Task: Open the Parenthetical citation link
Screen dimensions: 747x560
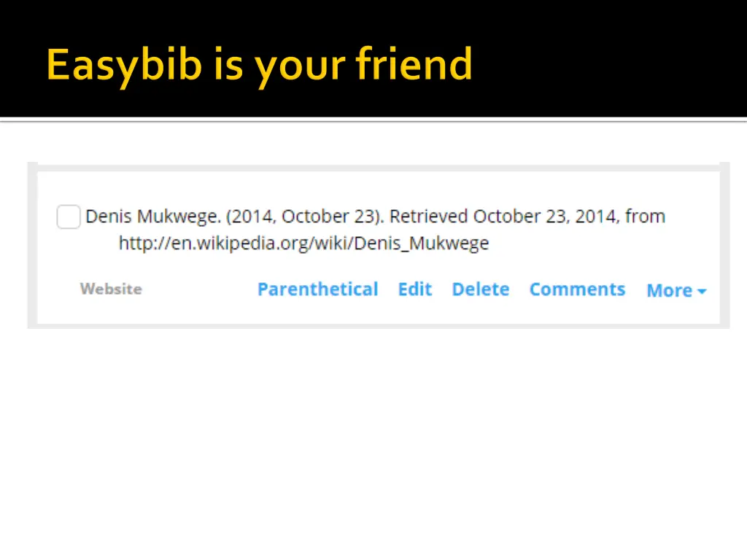Action: pyautogui.click(x=318, y=289)
